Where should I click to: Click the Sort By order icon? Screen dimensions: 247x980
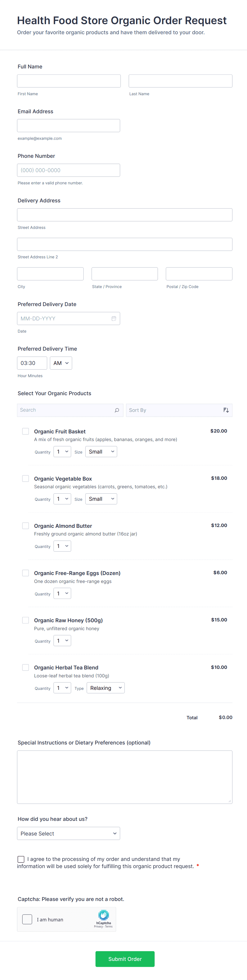(226, 410)
